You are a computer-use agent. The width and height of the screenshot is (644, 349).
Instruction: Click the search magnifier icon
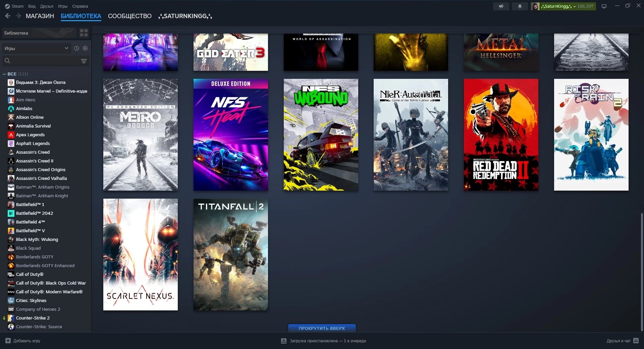click(x=7, y=61)
